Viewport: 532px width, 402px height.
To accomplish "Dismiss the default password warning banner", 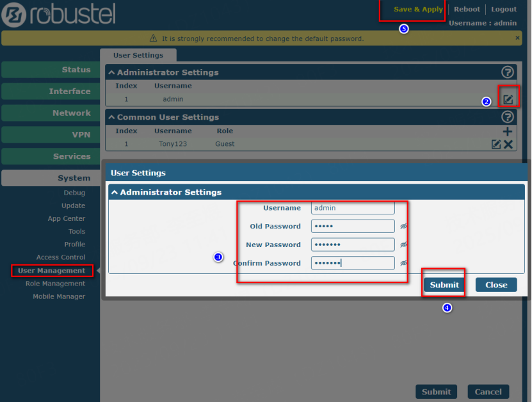I will click(x=517, y=38).
